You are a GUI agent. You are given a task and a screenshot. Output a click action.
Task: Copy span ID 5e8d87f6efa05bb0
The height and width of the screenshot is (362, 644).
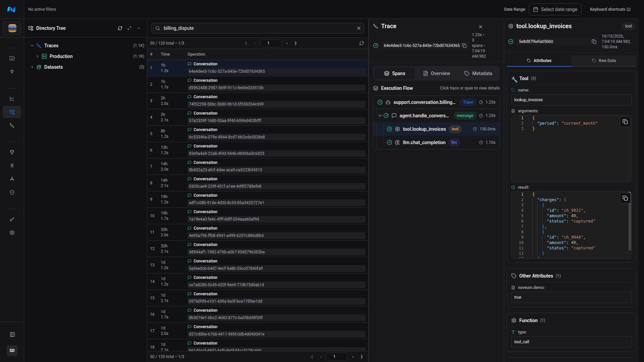click(594, 42)
